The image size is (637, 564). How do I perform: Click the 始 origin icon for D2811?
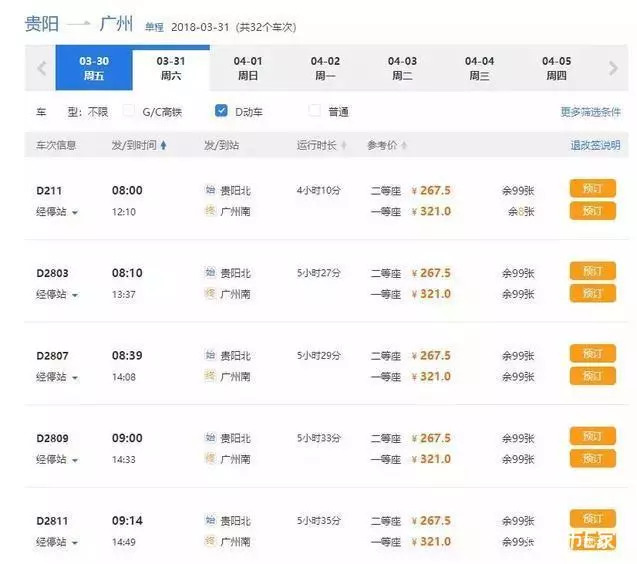click(210, 520)
